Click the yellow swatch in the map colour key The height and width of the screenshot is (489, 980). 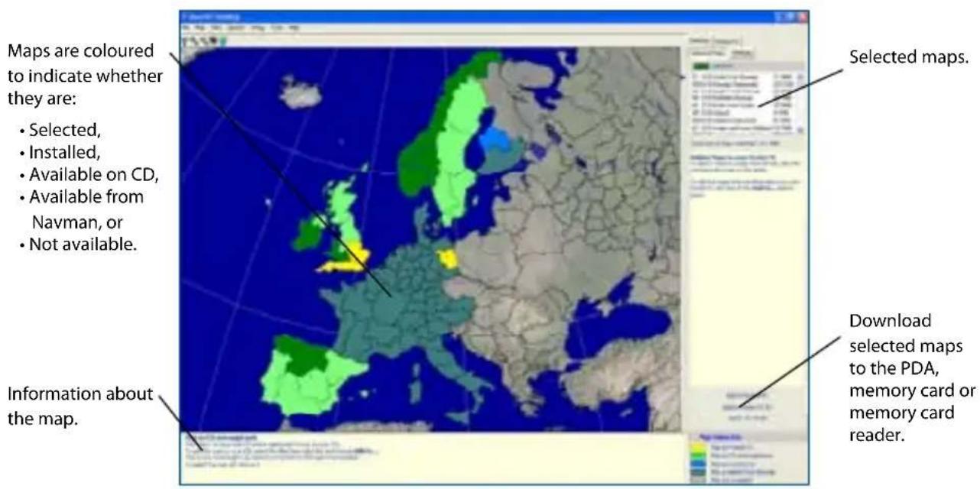(x=699, y=446)
